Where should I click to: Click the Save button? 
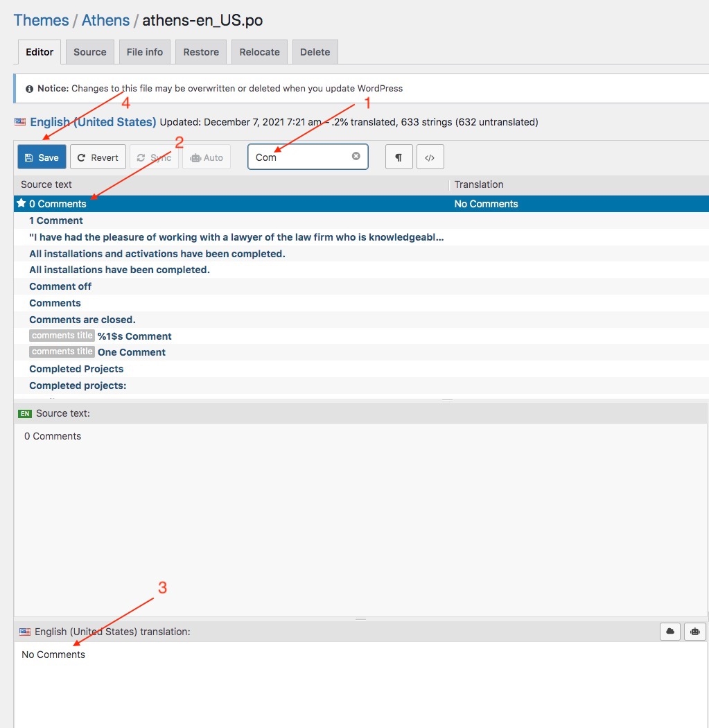click(42, 157)
